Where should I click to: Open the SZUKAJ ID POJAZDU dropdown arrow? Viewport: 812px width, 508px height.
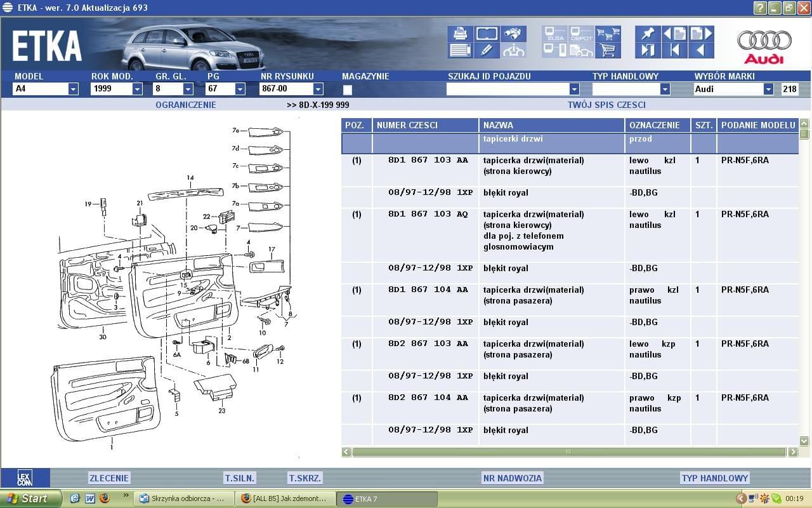click(x=574, y=89)
